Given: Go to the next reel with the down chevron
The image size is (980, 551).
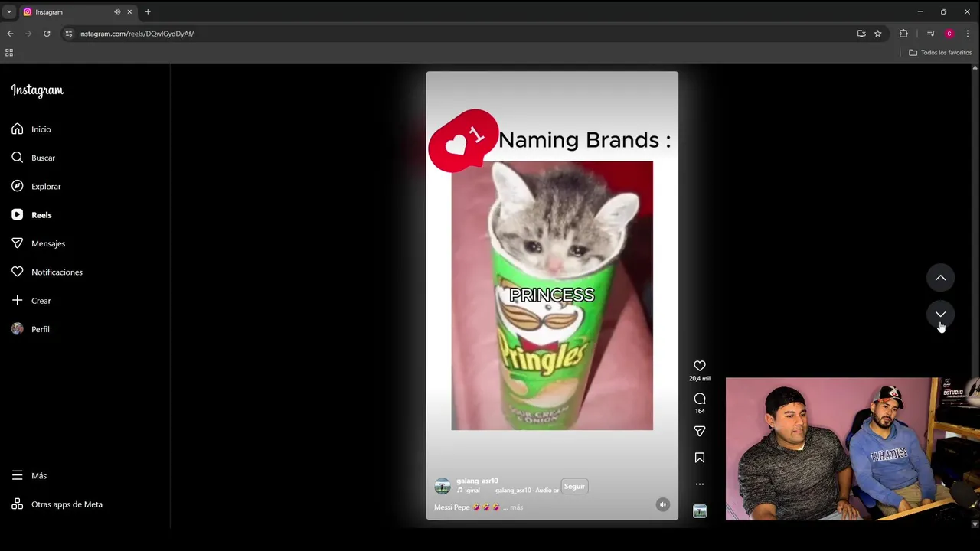Looking at the screenshot, I should click(x=941, y=314).
